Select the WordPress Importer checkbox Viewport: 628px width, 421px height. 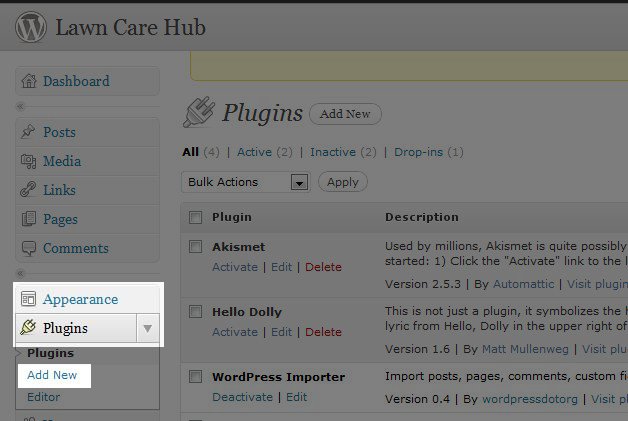coord(195,377)
